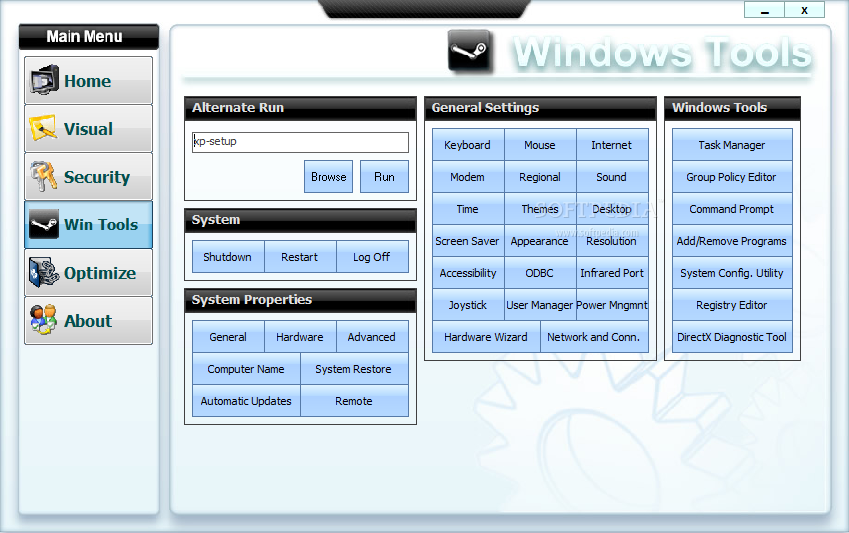849x533 pixels.
Task: Select the Security keys icon
Action: pos(44,176)
